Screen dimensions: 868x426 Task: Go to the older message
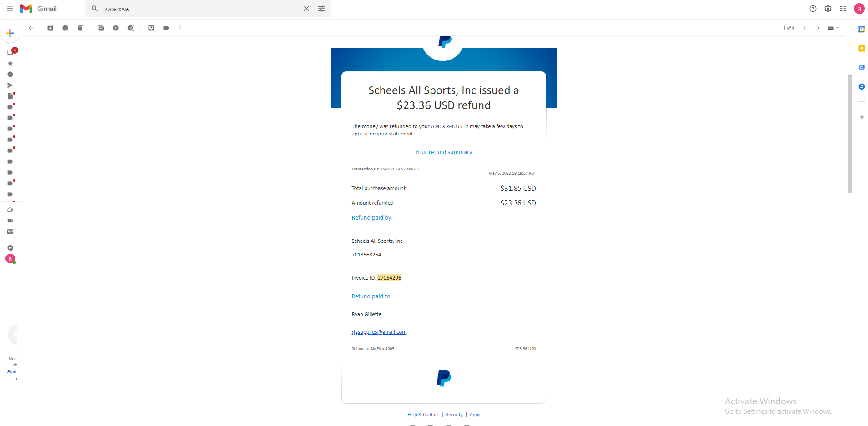pos(818,28)
